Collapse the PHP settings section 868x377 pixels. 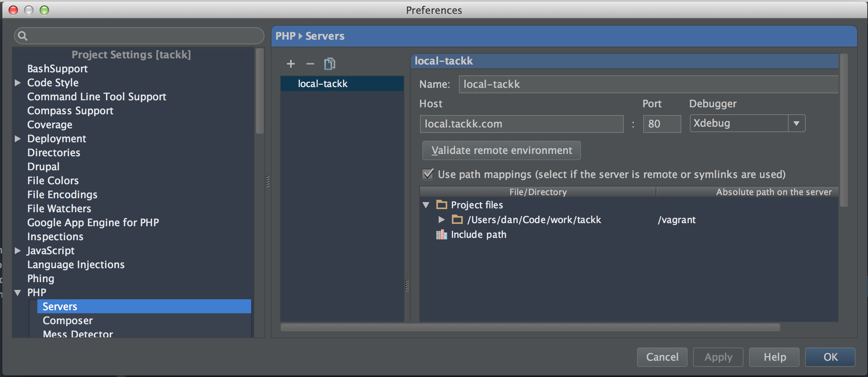click(17, 293)
